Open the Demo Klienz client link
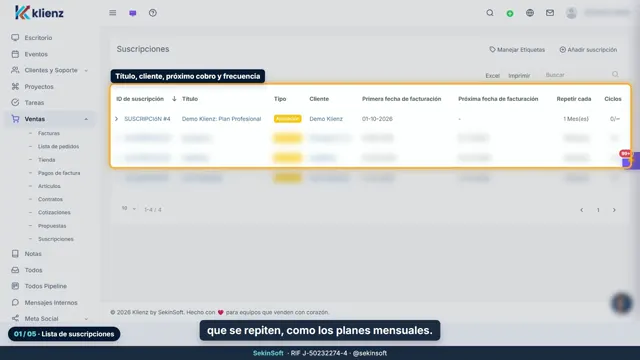 click(x=326, y=119)
